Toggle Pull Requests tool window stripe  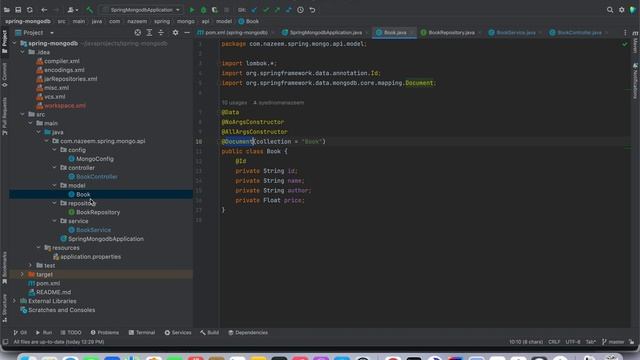pos(4,116)
